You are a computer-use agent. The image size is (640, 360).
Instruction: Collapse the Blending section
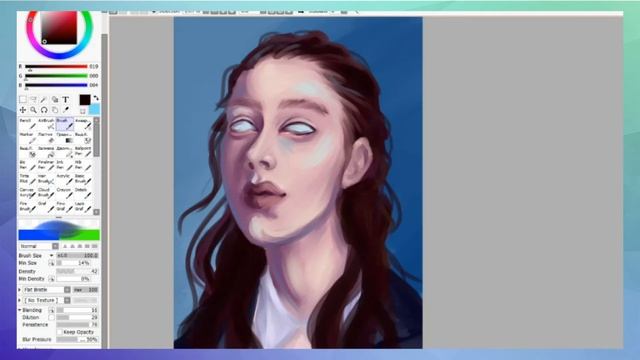(x=20, y=310)
